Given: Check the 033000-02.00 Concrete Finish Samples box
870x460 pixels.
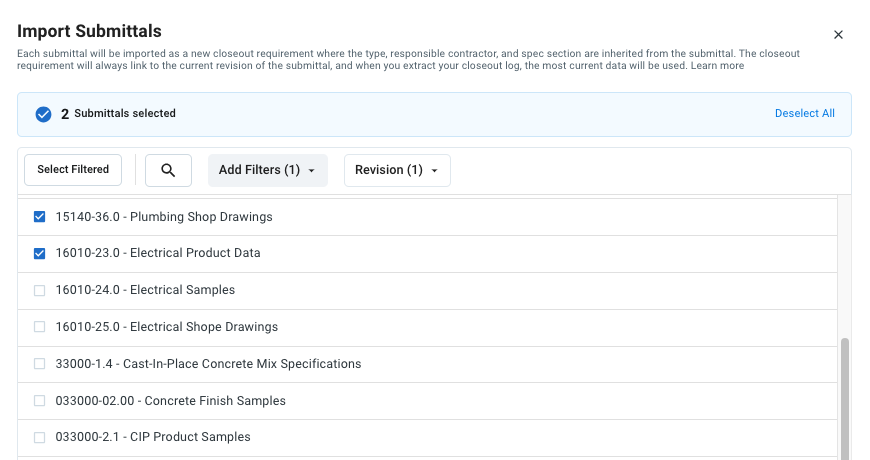Looking at the screenshot, I should [x=40, y=401].
